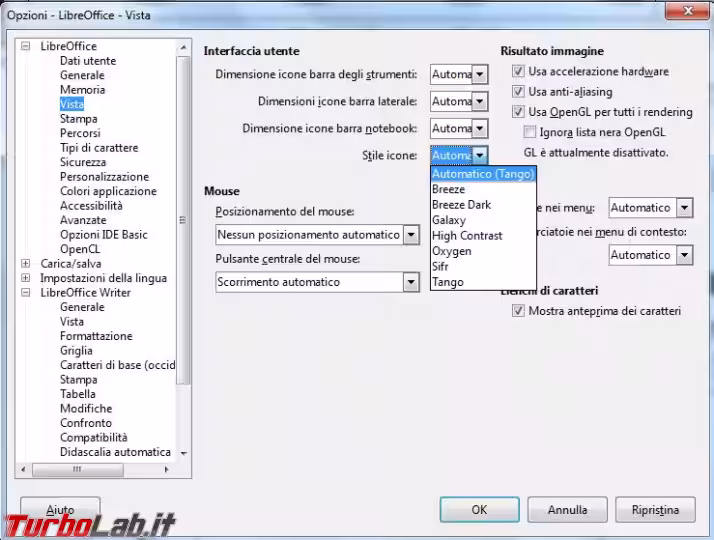Click the Annulla button
This screenshot has height=540, width=714.
click(x=567, y=509)
